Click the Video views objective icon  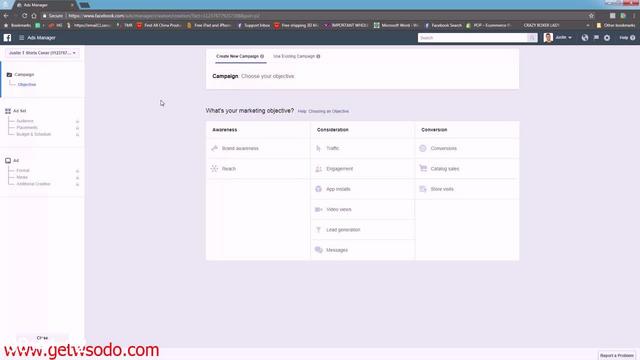[x=318, y=209]
